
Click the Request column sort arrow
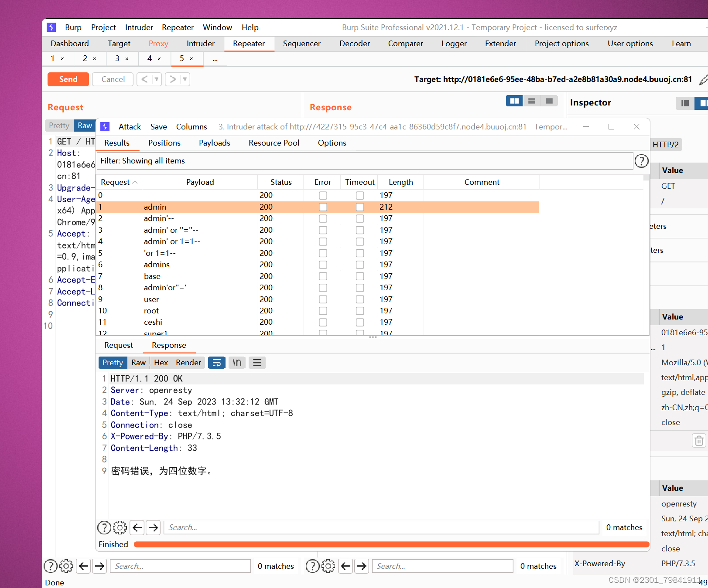135,182
